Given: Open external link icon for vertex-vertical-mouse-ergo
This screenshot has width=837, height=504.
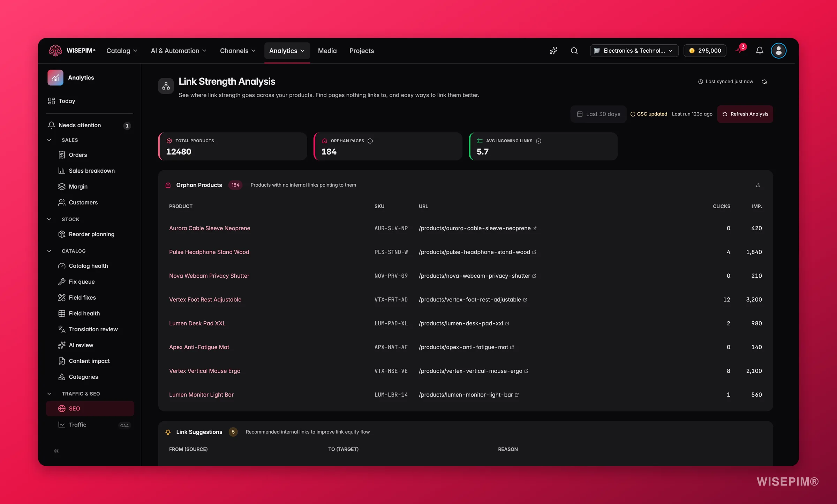Looking at the screenshot, I should pyautogui.click(x=526, y=371).
